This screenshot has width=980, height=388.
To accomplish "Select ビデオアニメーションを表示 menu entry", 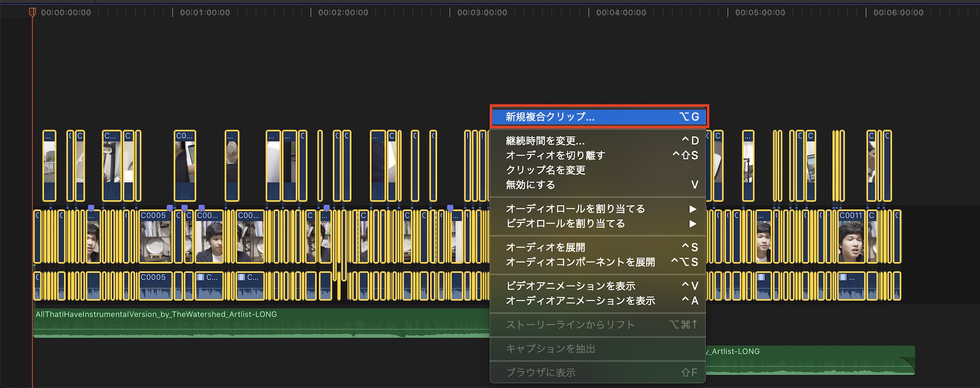I will (x=598, y=285).
